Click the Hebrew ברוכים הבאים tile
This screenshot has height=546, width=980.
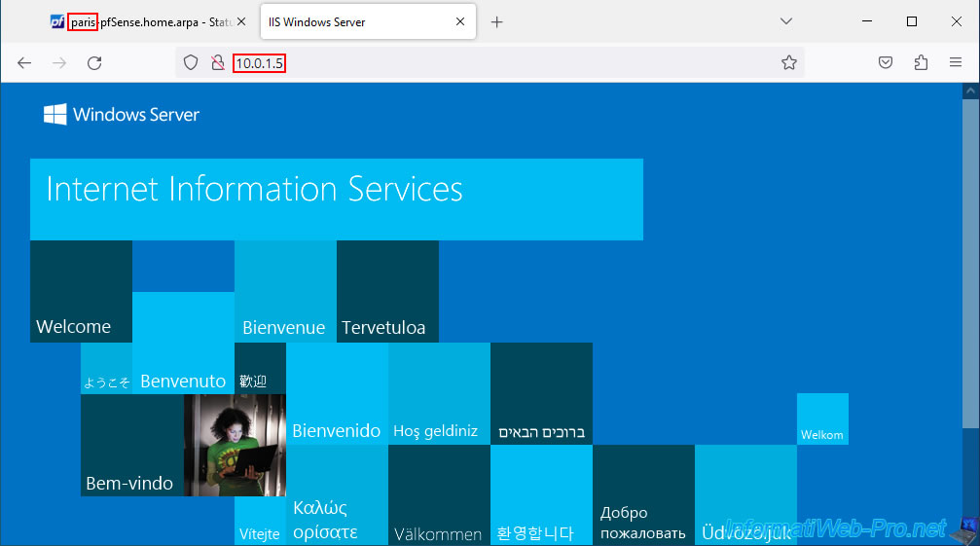point(541,393)
